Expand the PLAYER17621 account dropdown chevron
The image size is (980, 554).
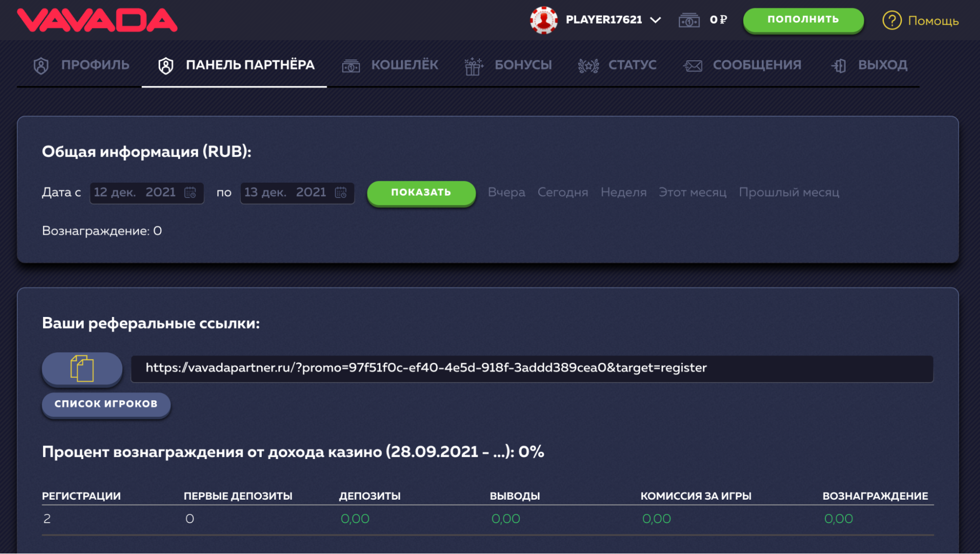(655, 20)
